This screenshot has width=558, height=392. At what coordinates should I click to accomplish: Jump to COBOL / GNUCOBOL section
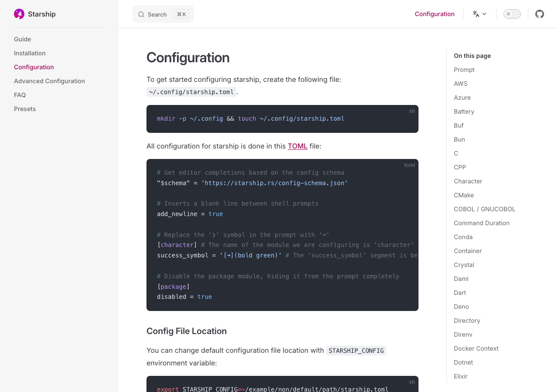tap(485, 209)
